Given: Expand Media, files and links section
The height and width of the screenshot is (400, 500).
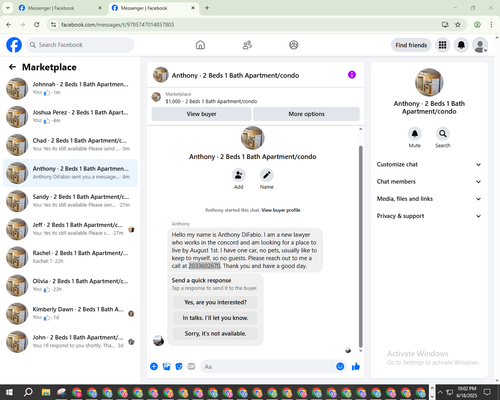Looking at the screenshot, I should tap(429, 199).
